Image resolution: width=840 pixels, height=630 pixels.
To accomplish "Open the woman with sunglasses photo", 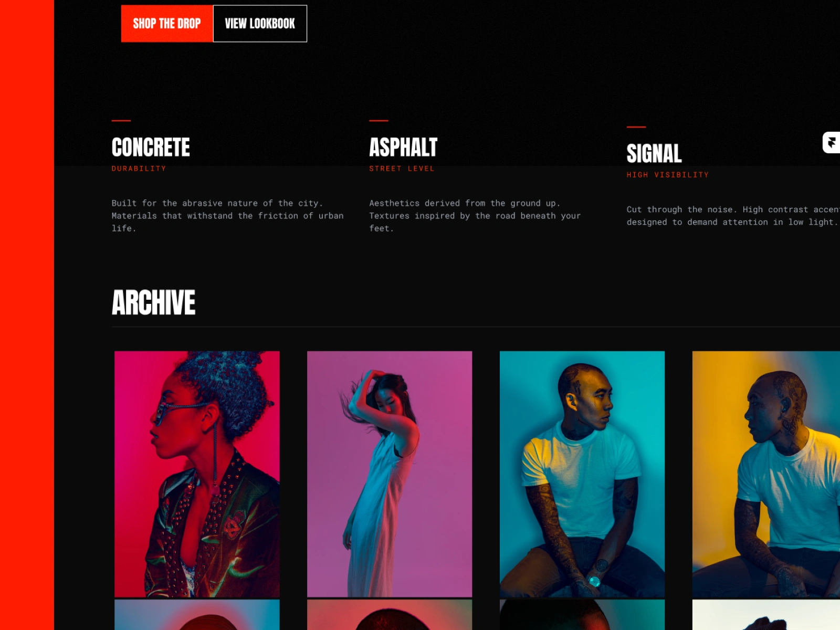I will [197, 474].
